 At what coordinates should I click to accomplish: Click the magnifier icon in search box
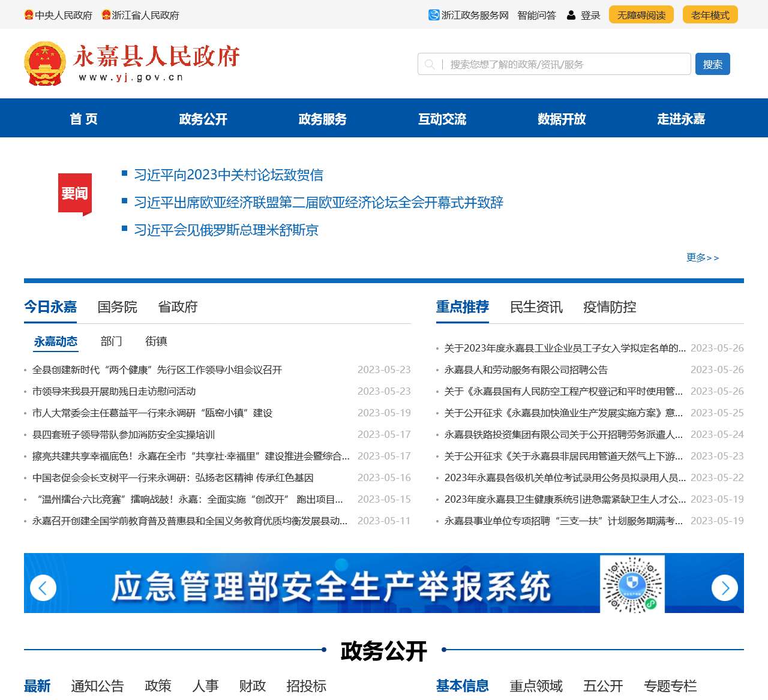tap(430, 64)
